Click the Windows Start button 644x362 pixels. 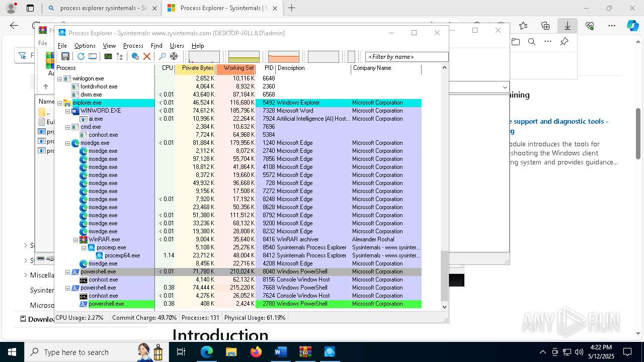12,352
